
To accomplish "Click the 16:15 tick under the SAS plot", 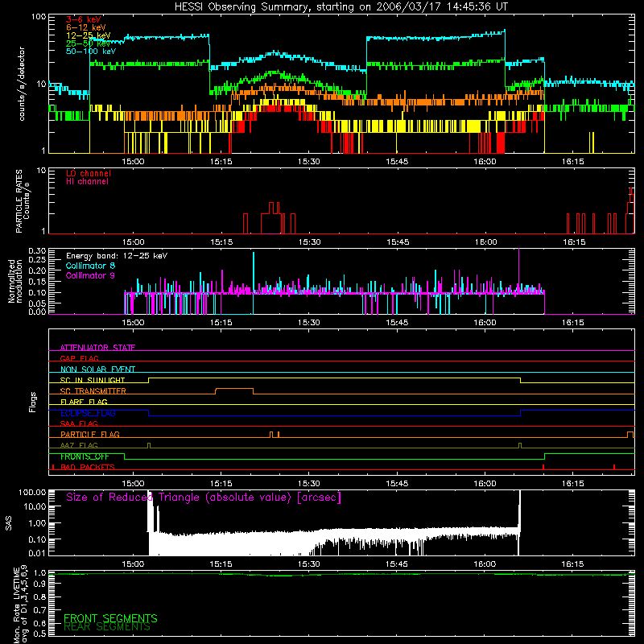I will pyautogui.click(x=572, y=564).
